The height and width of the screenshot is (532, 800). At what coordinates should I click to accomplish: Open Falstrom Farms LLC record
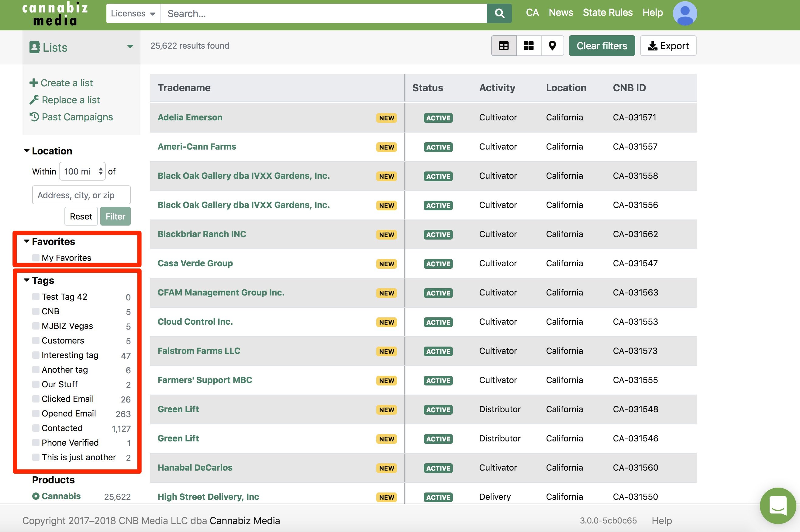pyautogui.click(x=199, y=351)
